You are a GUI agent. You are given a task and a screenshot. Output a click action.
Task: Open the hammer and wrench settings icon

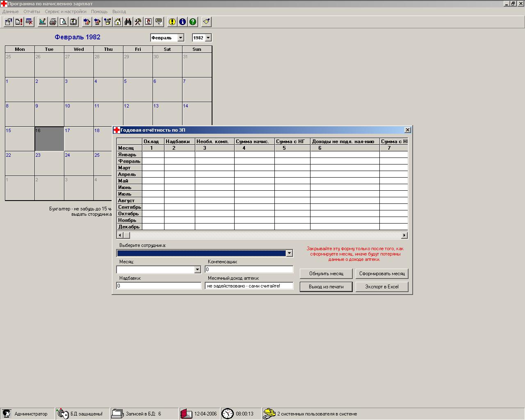point(138,22)
